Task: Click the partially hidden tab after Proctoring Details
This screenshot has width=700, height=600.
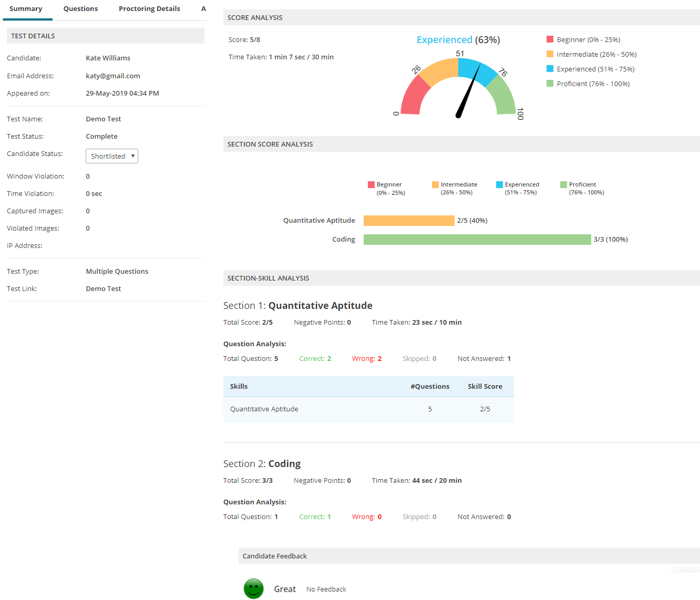Action: pyautogui.click(x=203, y=9)
